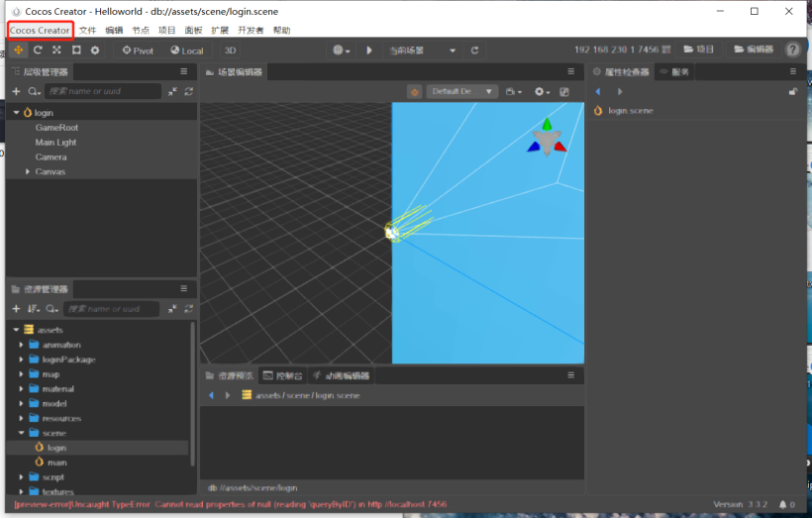Open the hierarchy panel menu
Screen dimensions: 812x518
[x=184, y=71]
